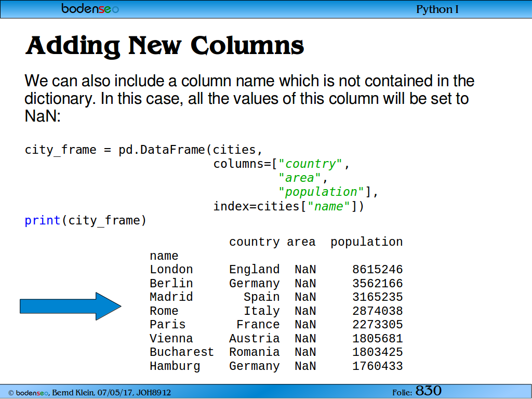
Task: Click 'England' in the country column
Action: 255,270
